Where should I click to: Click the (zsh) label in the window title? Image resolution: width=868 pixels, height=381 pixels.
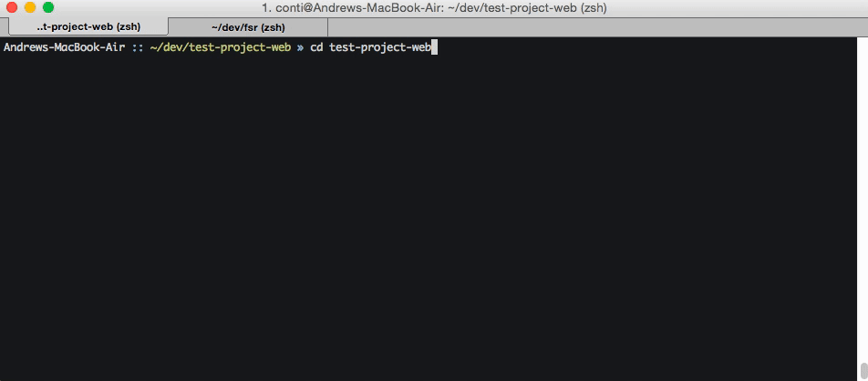pyautogui.click(x=594, y=8)
